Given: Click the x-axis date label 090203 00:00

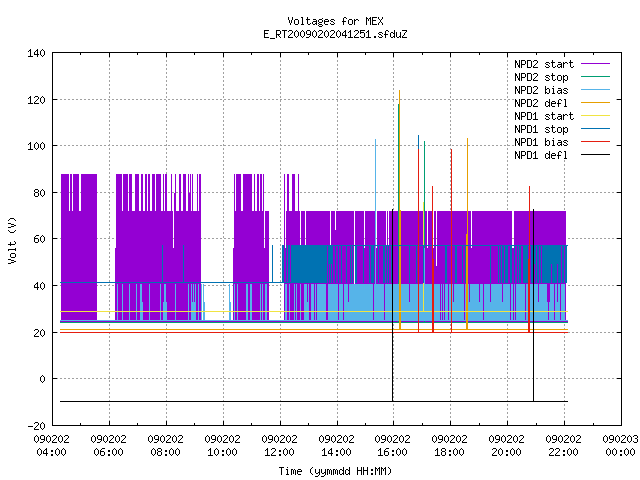Looking at the screenshot, I should tap(620, 446).
